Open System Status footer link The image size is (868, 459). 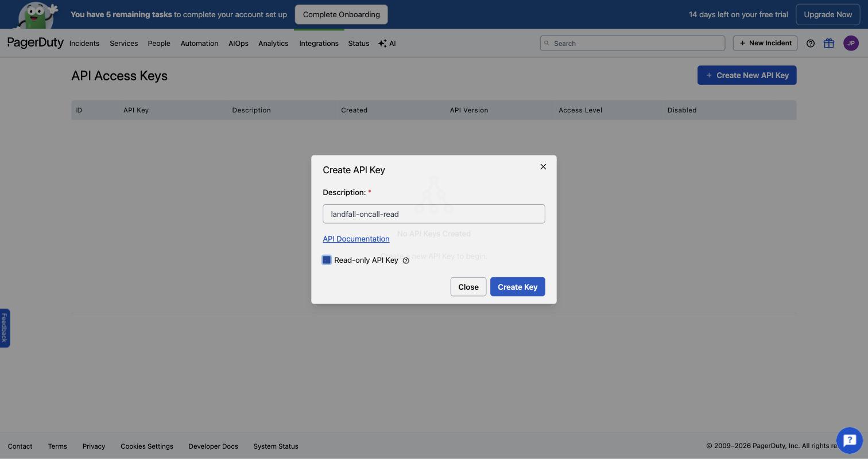point(276,446)
